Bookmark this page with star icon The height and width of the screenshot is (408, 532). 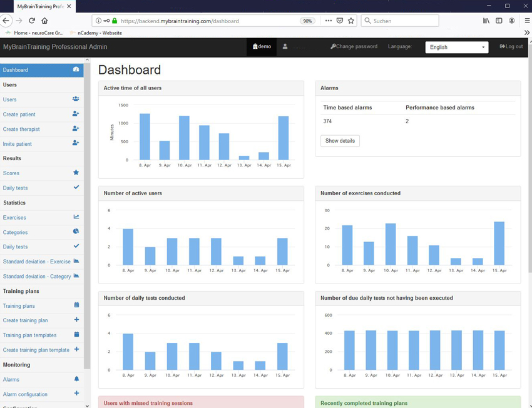click(x=351, y=21)
